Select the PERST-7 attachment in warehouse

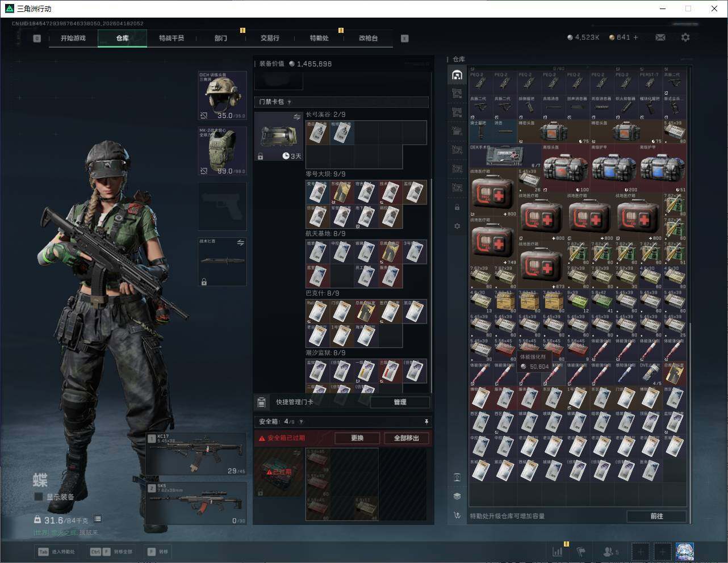click(650, 83)
